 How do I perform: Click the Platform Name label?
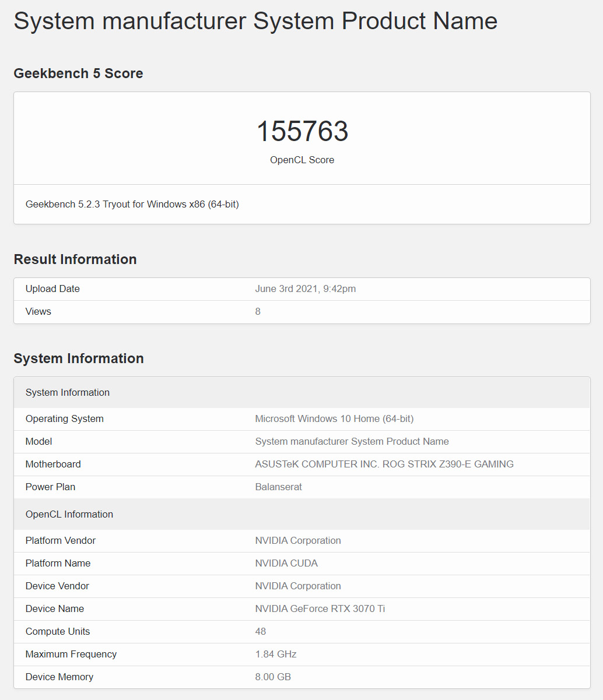coord(58,563)
